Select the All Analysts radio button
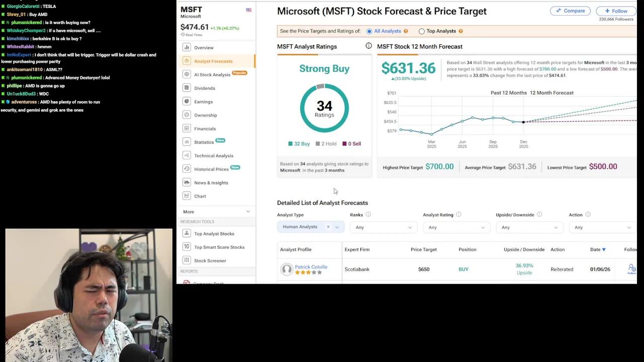The height and width of the screenshot is (362, 644). [369, 31]
